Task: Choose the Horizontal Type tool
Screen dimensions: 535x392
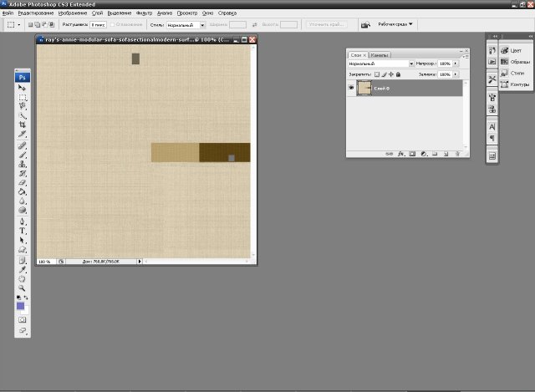Action: tap(23, 231)
